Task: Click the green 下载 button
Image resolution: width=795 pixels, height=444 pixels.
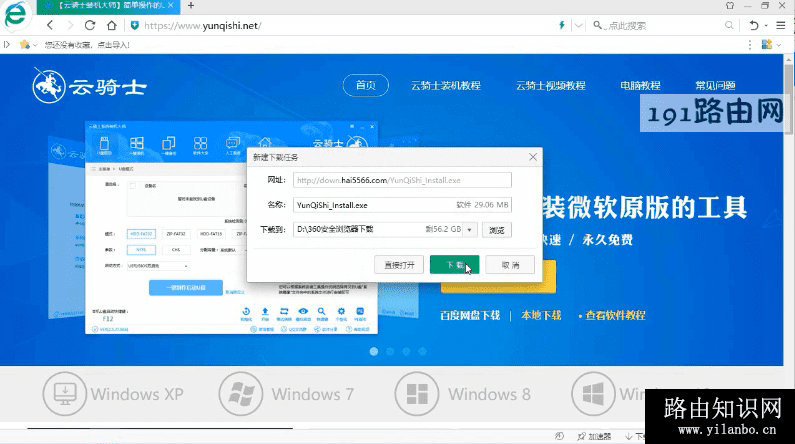Action: pyautogui.click(x=454, y=265)
